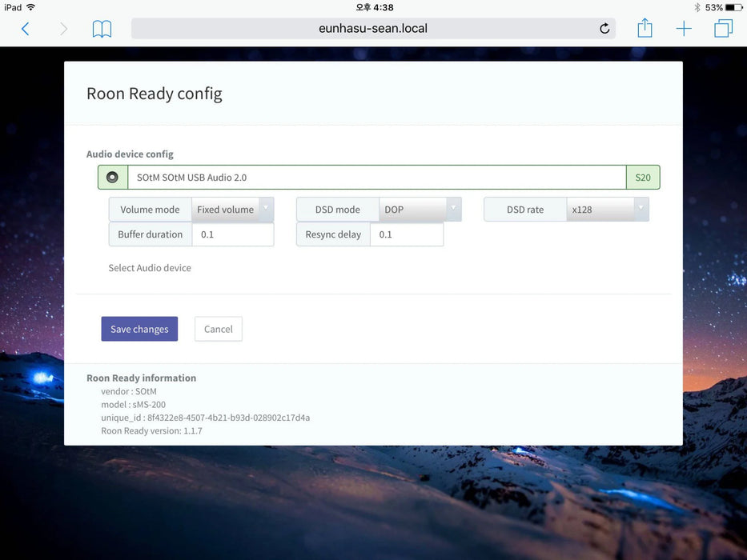
Task: Focus the Buffer duration input field
Action: tap(233, 234)
